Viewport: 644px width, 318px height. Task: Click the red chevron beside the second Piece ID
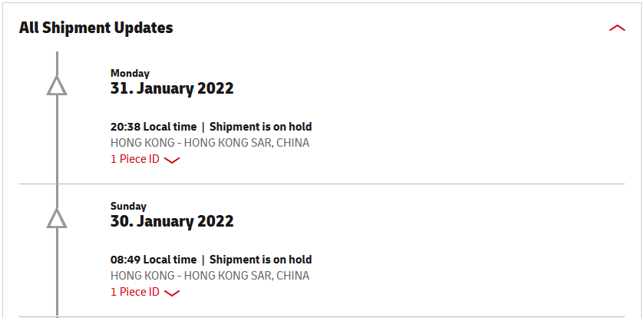(x=172, y=293)
